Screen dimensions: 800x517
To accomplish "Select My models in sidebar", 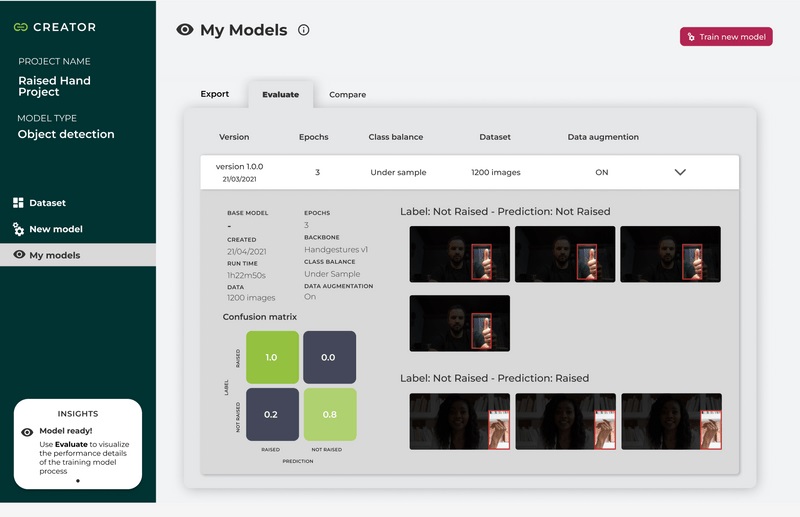I will pos(78,255).
